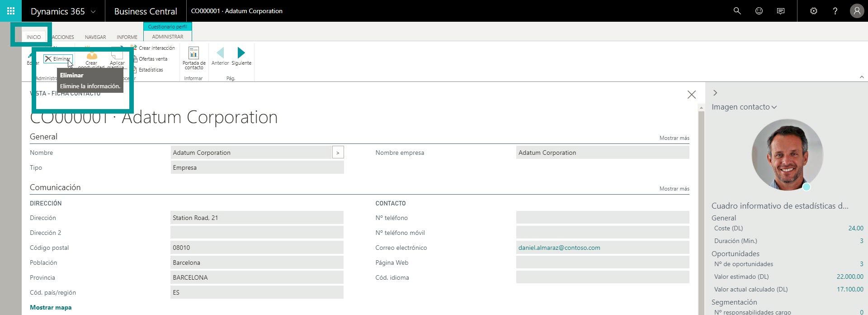The image size is (868, 315).
Task: Open the Nº de oportunidades value 3
Action: 861,264
